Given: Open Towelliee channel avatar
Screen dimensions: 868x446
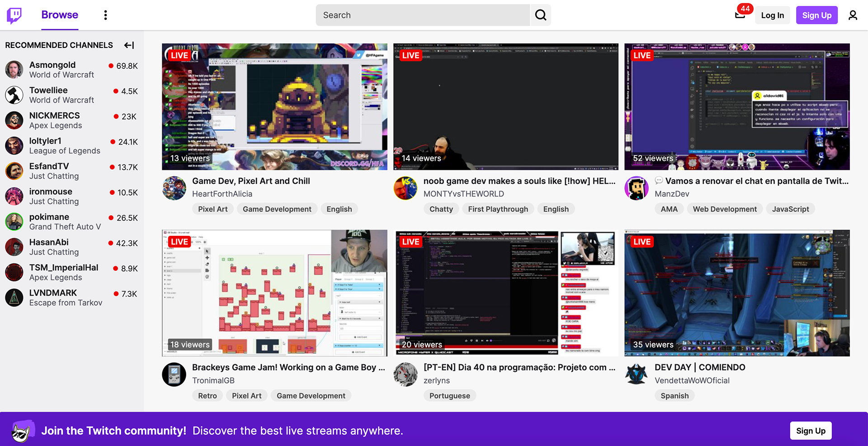Looking at the screenshot, I should (x=14, y=95).
